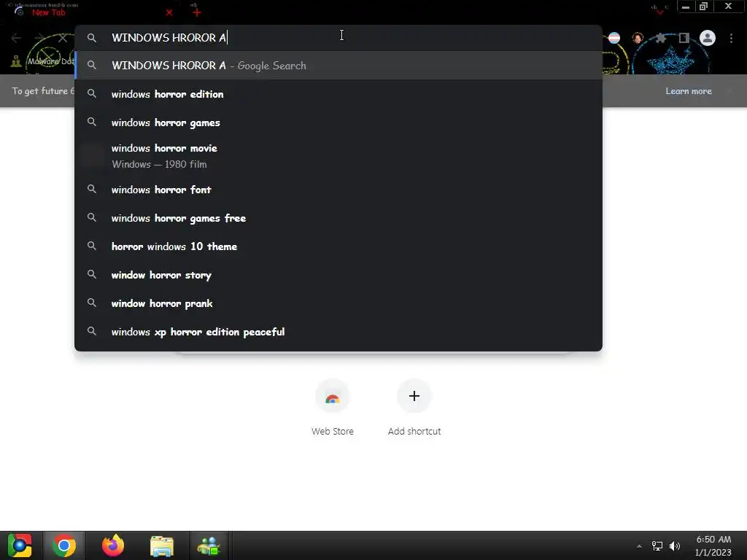The width and height of the screenshot is (747, 560).
Task: Pick 'windows horror movie' 1980 film suggestion
Action: pos(338,156)
